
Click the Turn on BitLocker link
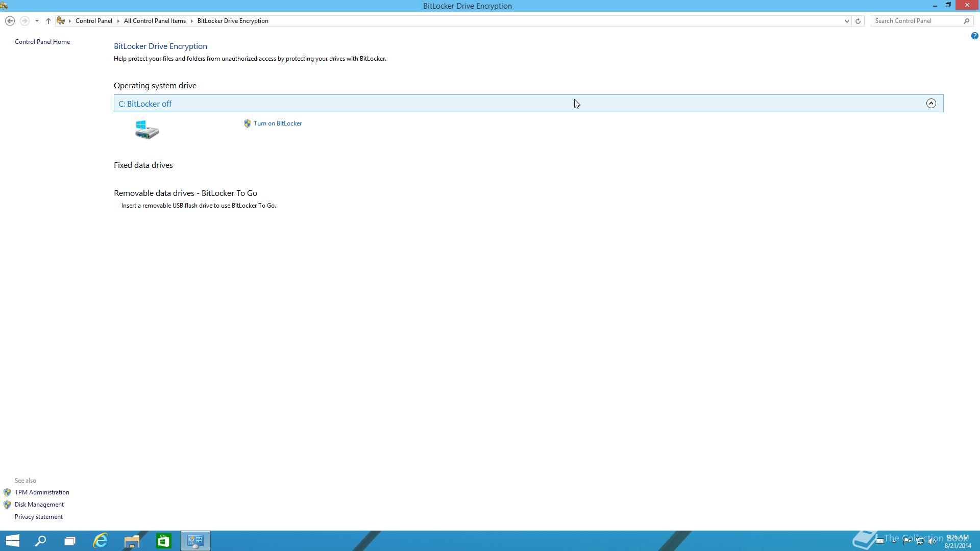pos(278,123)
